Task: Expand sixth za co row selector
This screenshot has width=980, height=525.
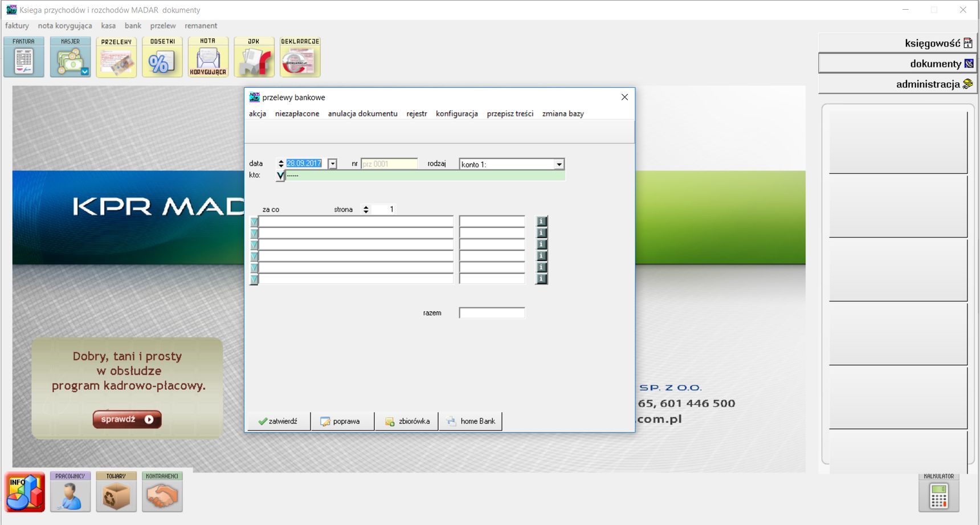Action: (x=254, y=279)
